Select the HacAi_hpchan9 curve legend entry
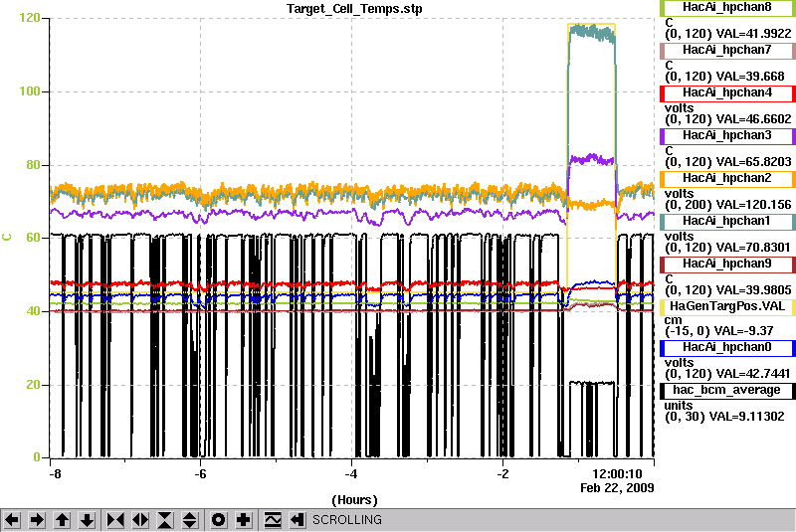 [727, 265]
